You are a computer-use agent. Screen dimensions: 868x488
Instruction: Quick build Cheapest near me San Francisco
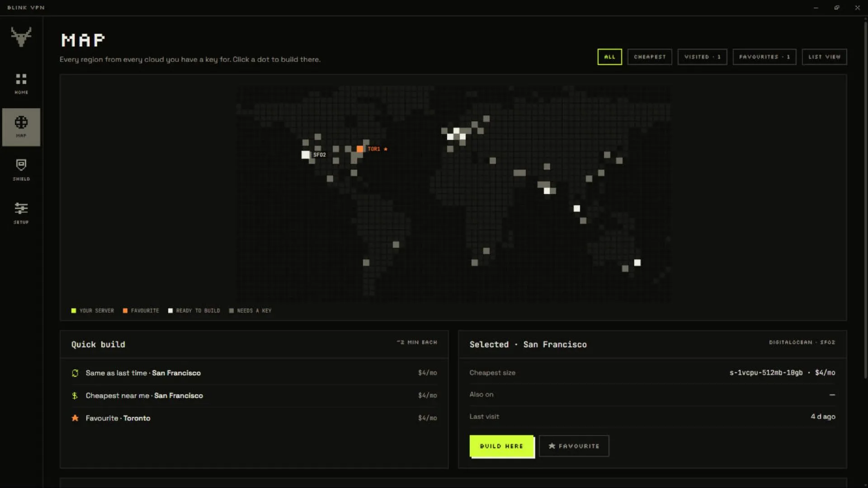254,395
